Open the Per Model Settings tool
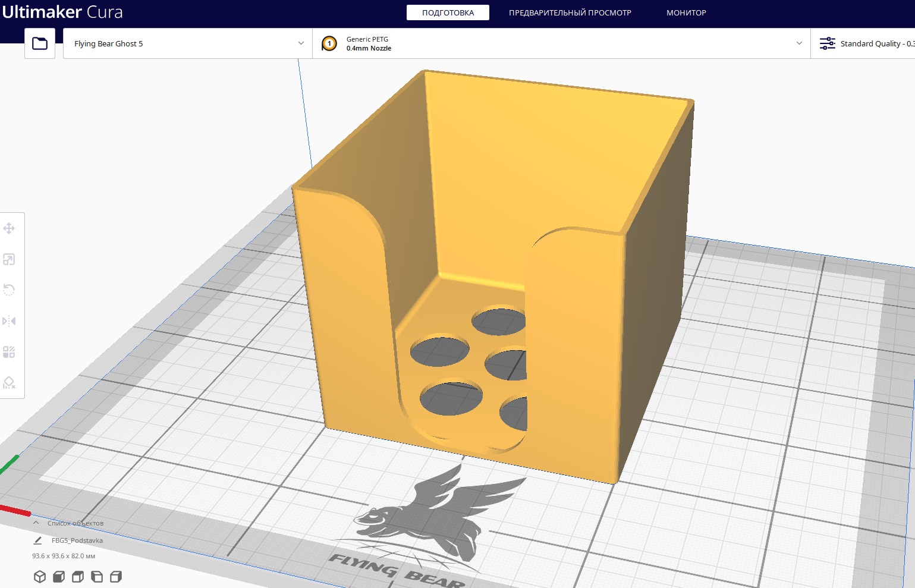Viewport: 915px width, 588px height. click(x=9, y=352)
